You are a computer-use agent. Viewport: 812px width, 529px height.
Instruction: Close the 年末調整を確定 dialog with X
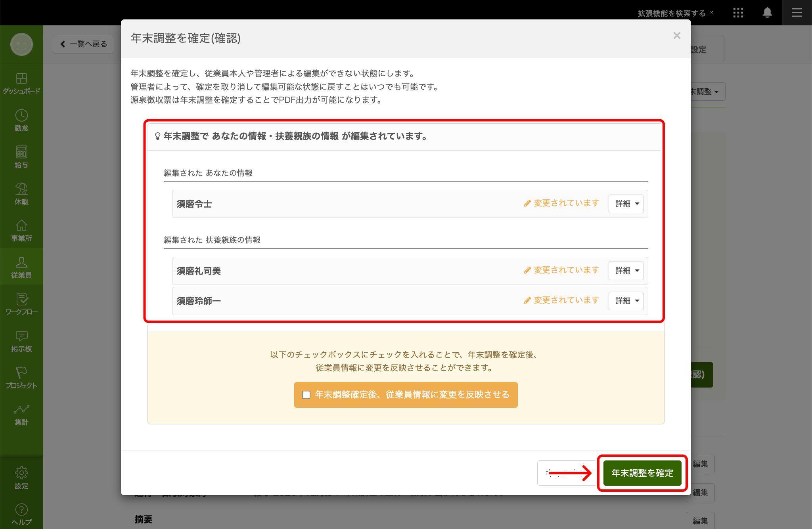click(677, 36)
